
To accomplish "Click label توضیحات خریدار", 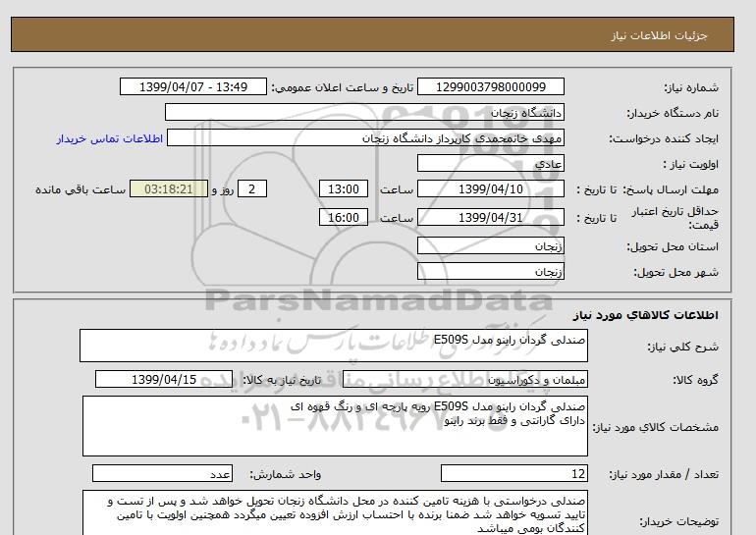I will [x=678, y=521].
